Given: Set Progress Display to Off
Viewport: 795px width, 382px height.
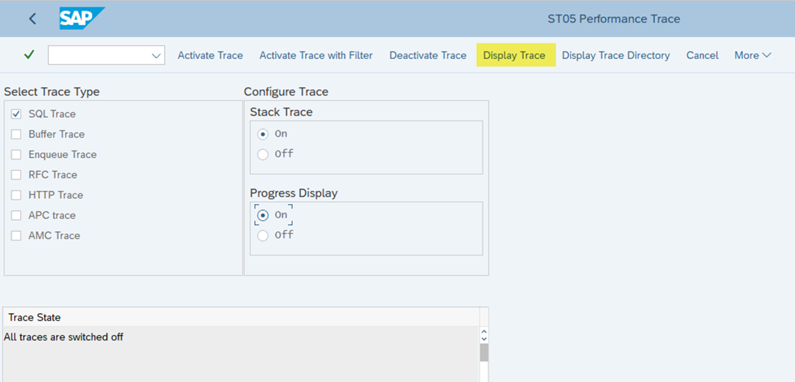Looking at the screenshot, I should [x=263, y=235].
